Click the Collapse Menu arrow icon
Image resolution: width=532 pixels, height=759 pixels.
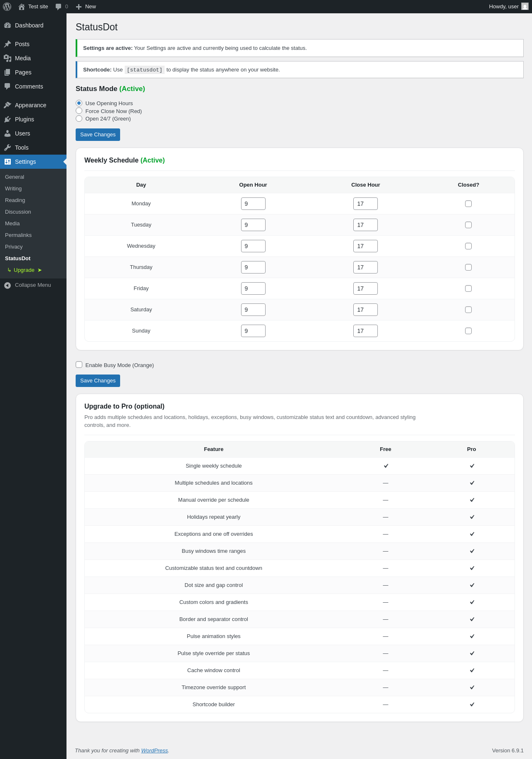(x=7, y=285)
